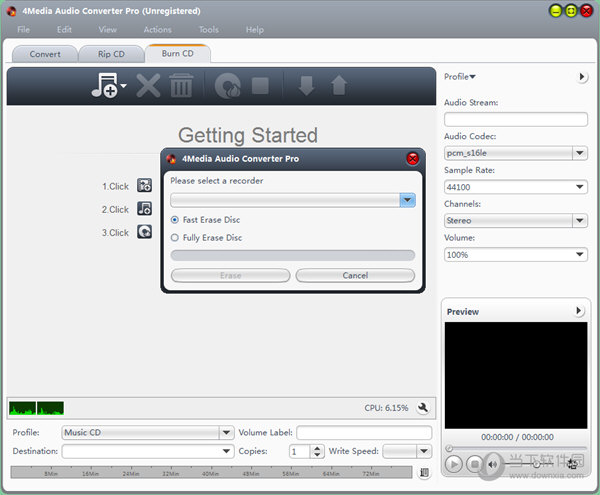Click the Burn disc toolbar icon
Screen dimensions: 600x495
tap(228, 86)
